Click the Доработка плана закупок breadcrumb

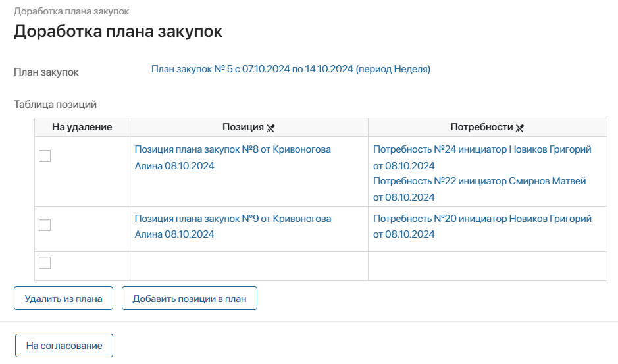coord(71,11)
